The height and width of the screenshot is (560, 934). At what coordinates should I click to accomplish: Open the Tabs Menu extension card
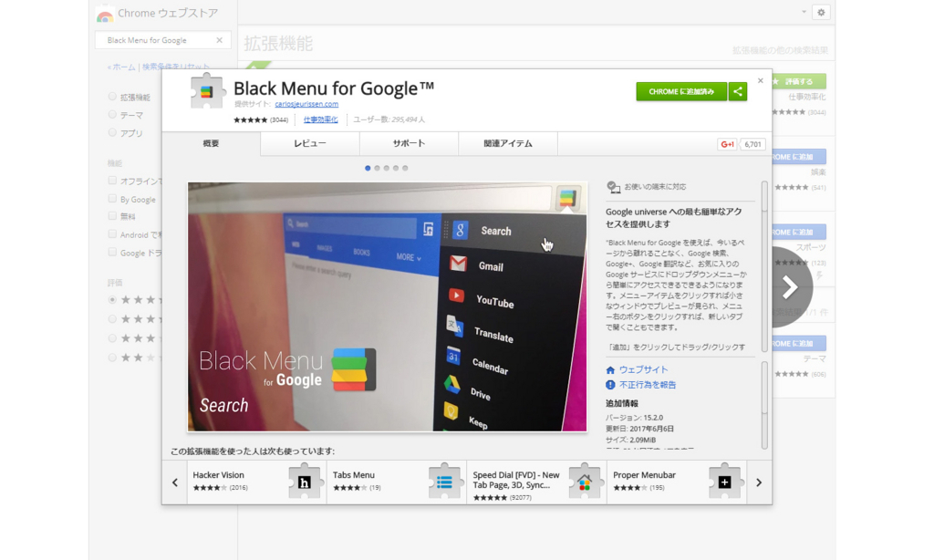(x=397, y=482)
